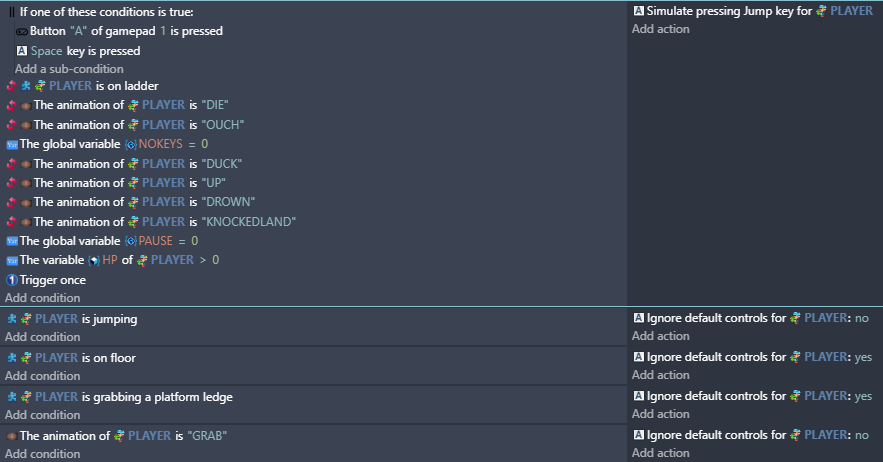Toggle "yes" value for grabbing platform ledge action
883x462 pixels.
point(863,396)
